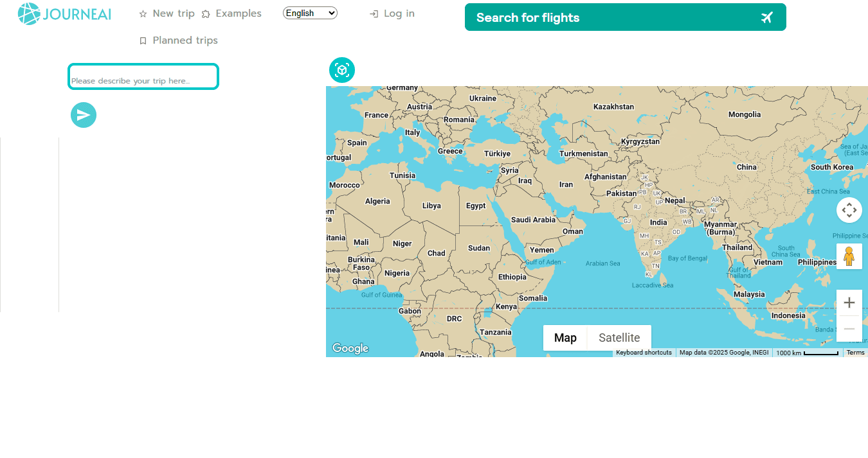The width and height of the screenshot is (868, 458).
Task: Click the puzzle icon beside Examples
Action: tap(206, 14)
